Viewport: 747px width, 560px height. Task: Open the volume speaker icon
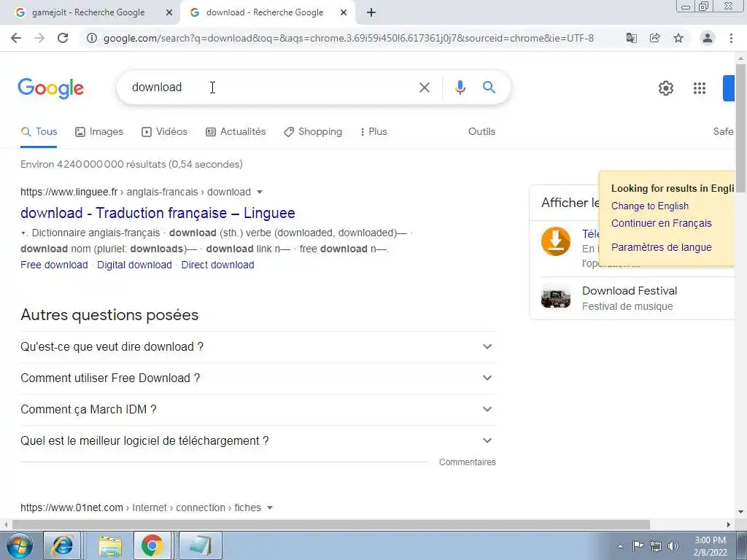(x=673, y=545)
